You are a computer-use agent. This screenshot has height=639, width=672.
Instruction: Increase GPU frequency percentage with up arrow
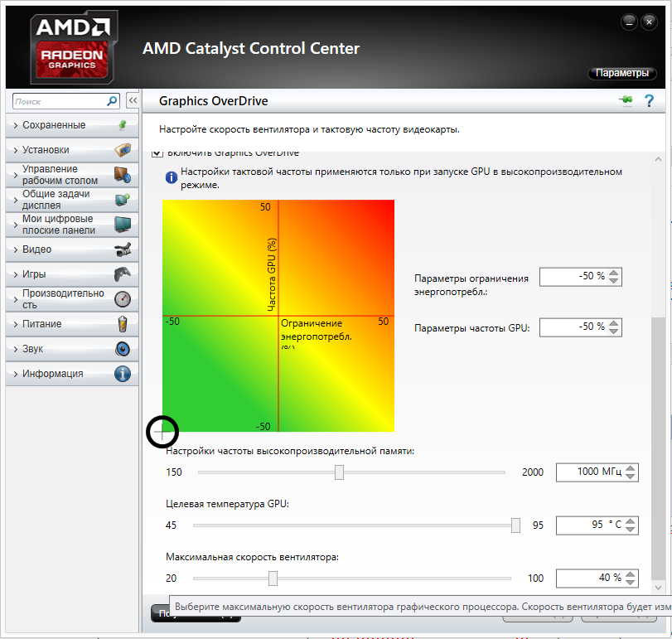614,323
